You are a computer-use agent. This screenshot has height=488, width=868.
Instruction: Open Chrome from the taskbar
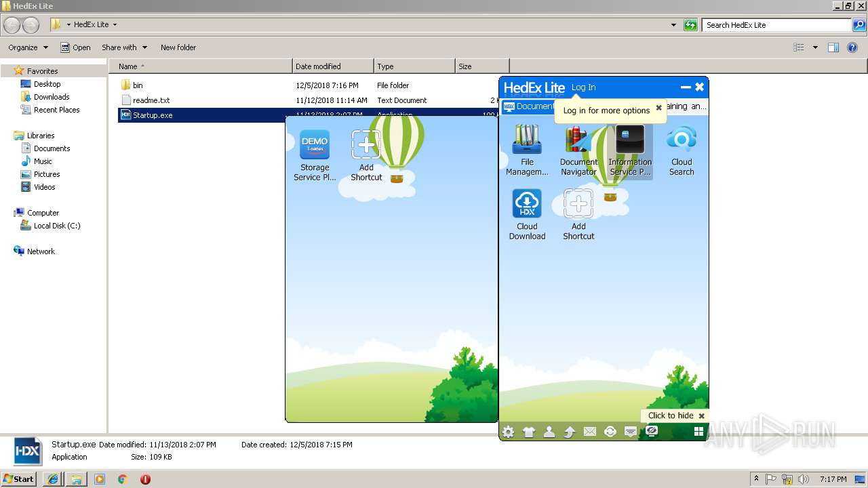[122, 479]
